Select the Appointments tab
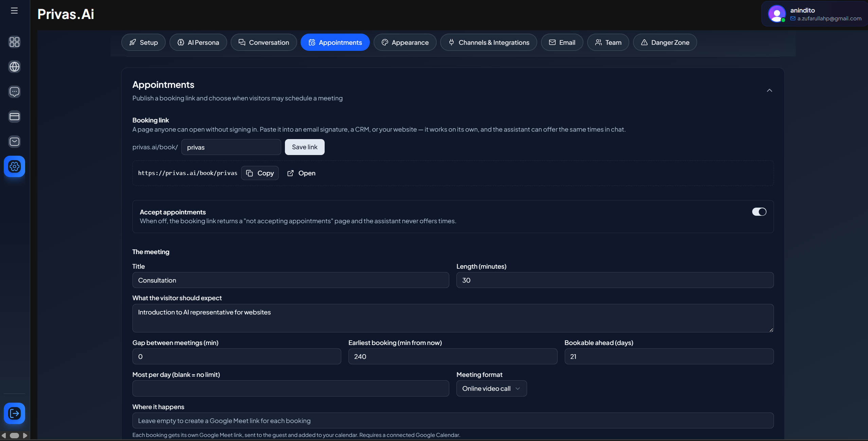 coord(335,42)
